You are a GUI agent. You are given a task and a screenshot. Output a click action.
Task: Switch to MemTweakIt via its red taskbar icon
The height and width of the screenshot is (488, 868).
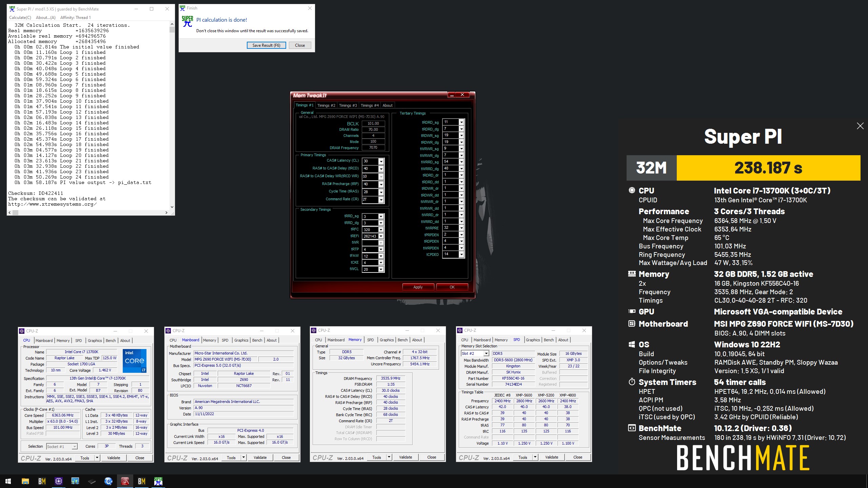[125, 481]
